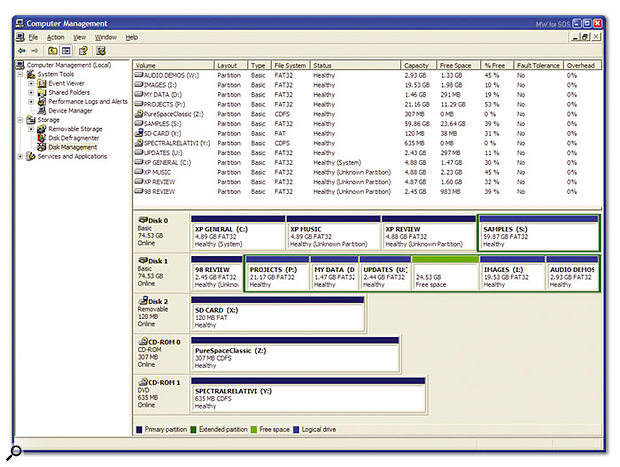Sort by the Capacity column header

tap(419, 65)
